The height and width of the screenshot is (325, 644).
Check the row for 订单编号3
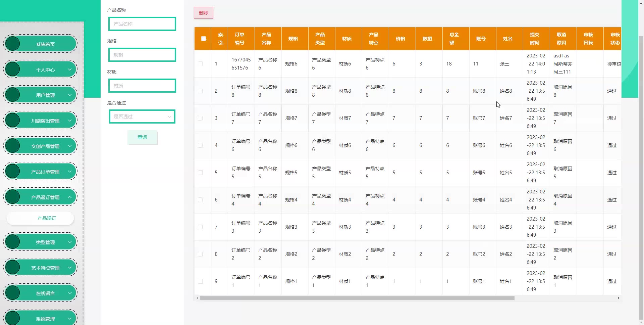200,227
